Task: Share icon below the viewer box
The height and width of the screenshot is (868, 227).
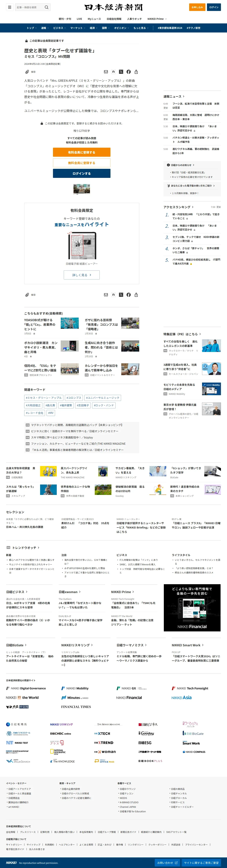Action: (136, 295)
